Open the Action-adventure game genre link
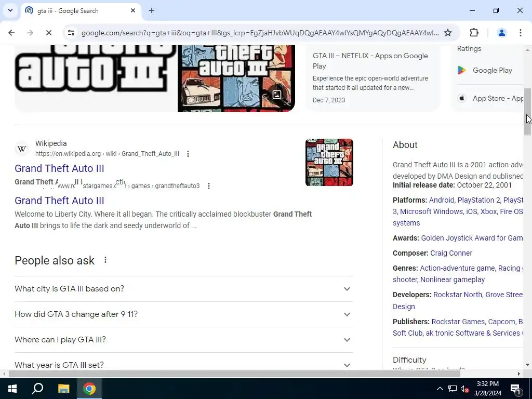This screenshot has height=399, width=532. [457, 268]
